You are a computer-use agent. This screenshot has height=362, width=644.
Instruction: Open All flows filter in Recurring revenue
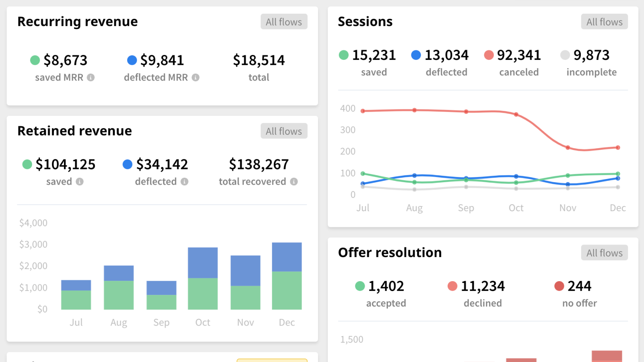pyautogui.click(x=284, y=22)
